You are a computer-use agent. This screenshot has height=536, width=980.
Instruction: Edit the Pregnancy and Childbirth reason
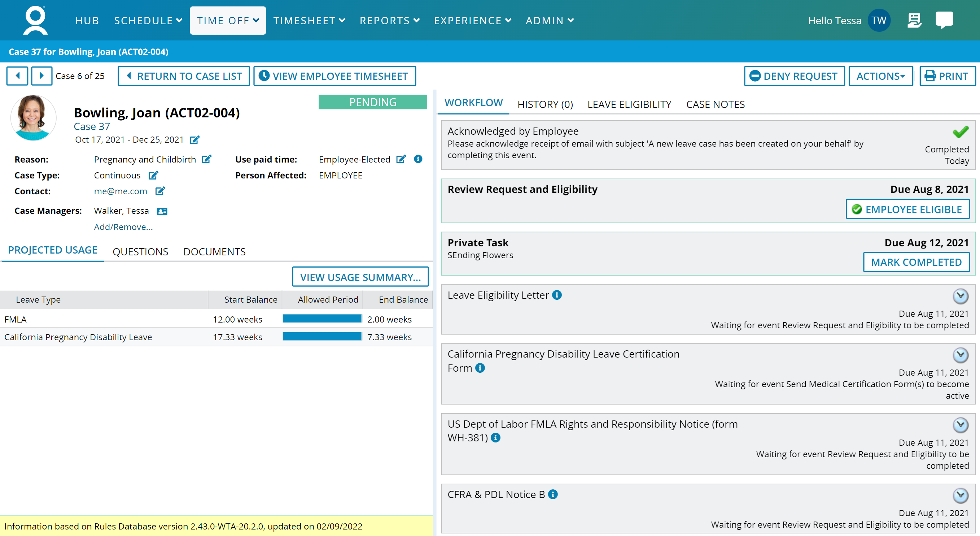[207, 159]
